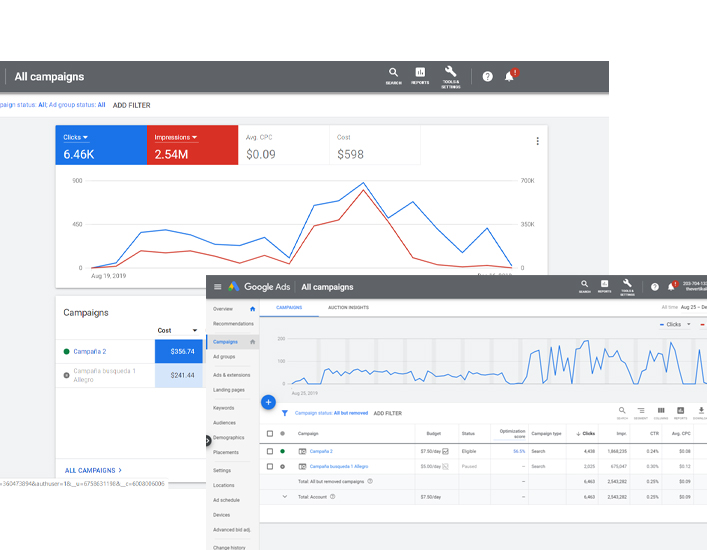Click the Segment icon above table
The image size is (707, 550).
(x=641, y=412)
